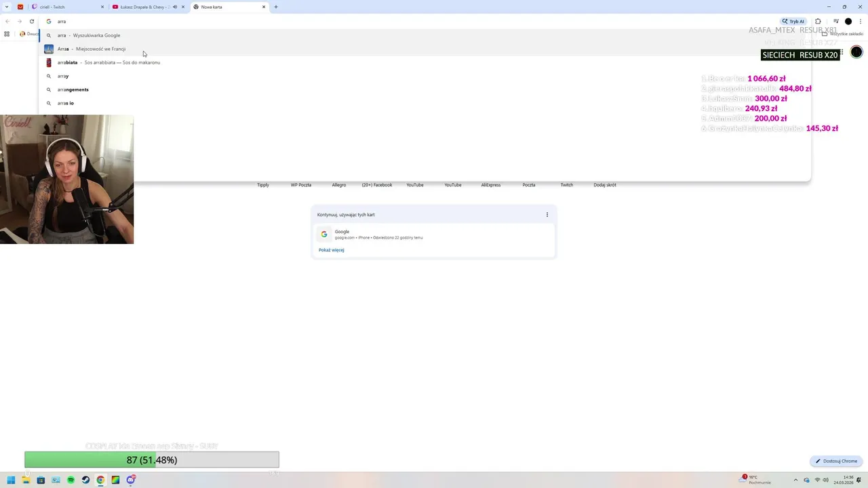Select suggestion arra - Wyszukiwarka Google
The width and height of the screenshot is (868, 488).
[x=425, y=35]
